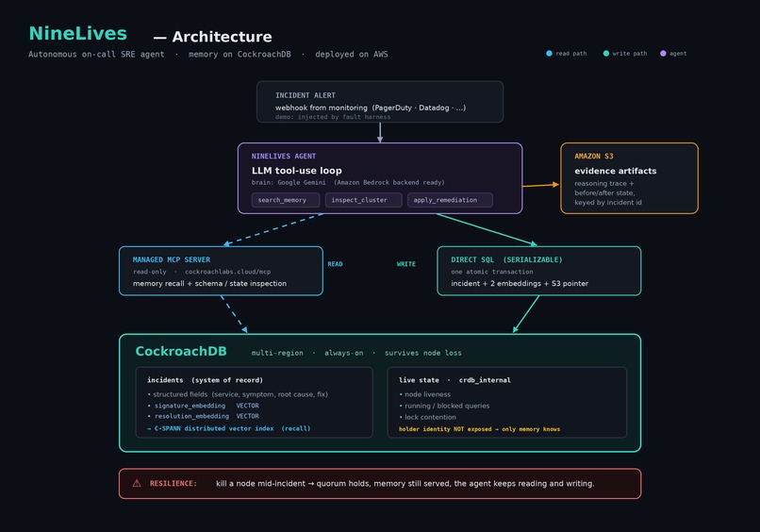Click the subtitle Autonomous on-call SRE agent
Viewport: 760px width, 532px height.
point(96,55)
